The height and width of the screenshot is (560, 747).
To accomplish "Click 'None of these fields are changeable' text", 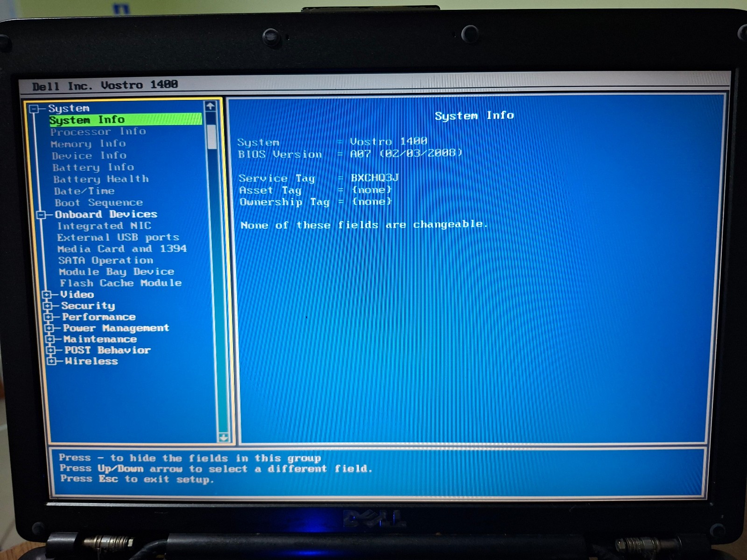I will pyautogui.click(x=364, y=225).
